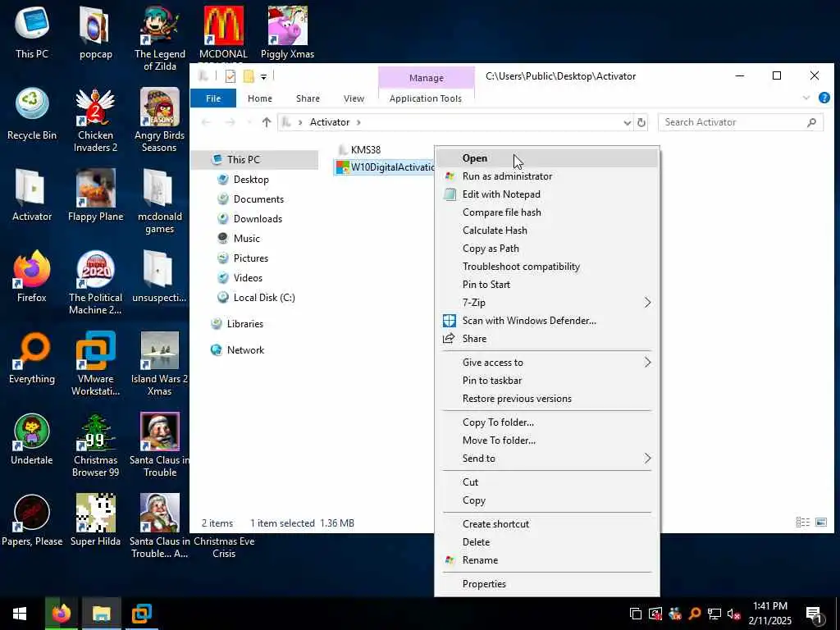This screenshot has width=840, height=630.
Task: Click the refresh button beside address bar
Action: (641, 122)
